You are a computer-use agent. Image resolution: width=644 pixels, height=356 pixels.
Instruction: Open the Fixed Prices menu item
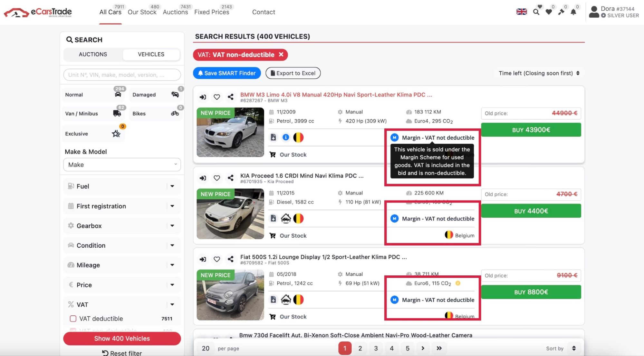pos(212,12)
